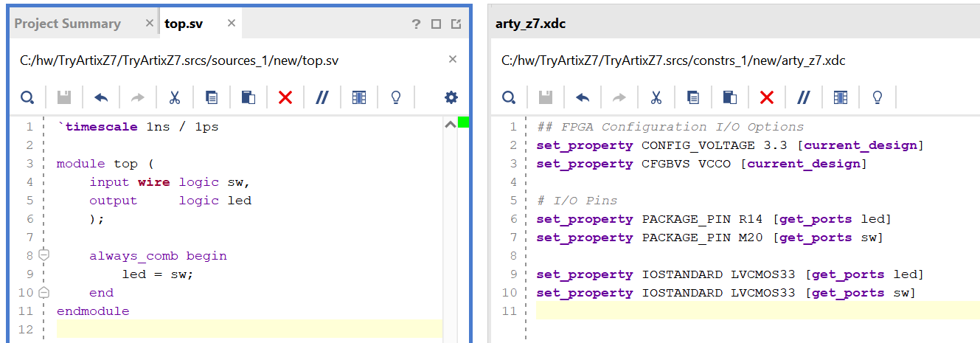980x343 pixels.
Task: Click "output logic led" line
Action: [170, 201]
